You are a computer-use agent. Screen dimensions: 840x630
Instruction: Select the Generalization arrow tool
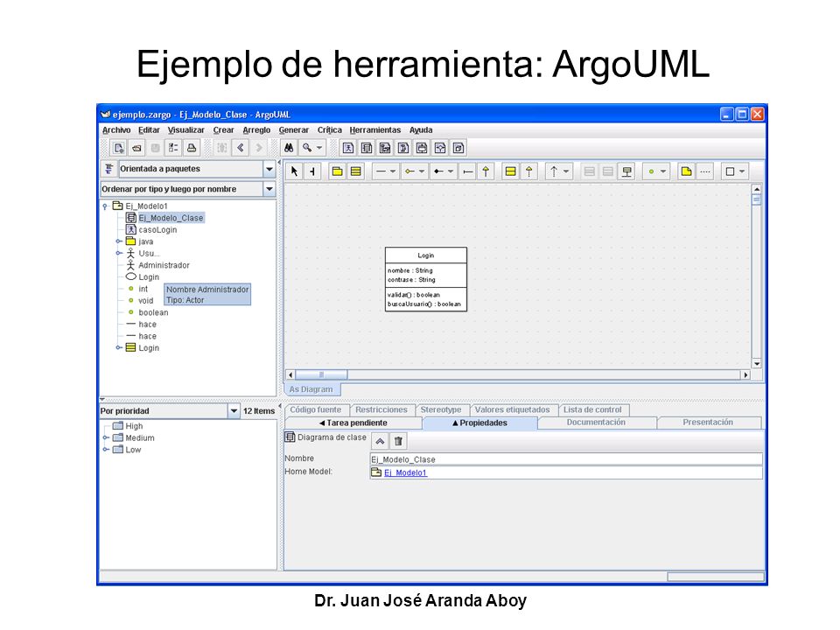click(x=486, y=171)
